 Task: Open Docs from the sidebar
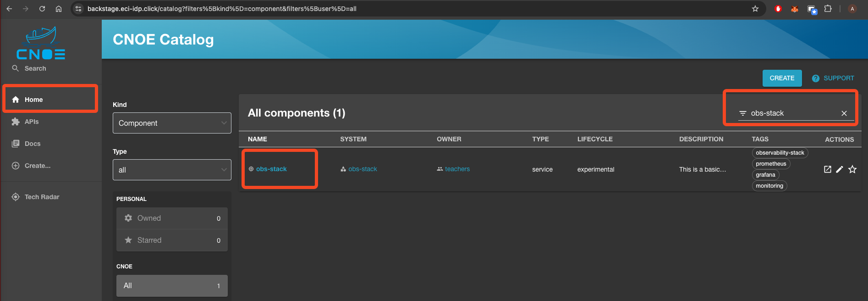click(32, 144)
